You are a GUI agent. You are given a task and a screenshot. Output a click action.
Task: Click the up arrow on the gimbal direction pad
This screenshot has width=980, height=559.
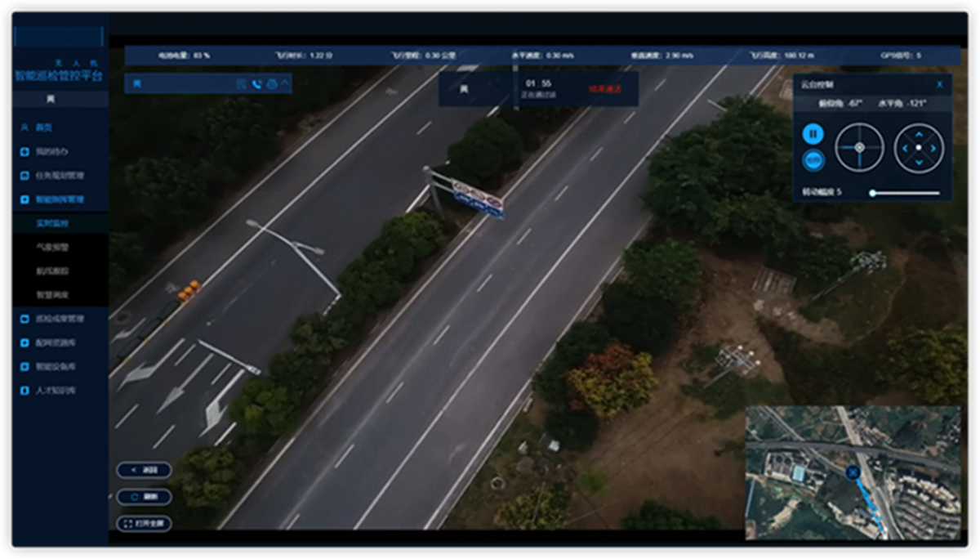pos(919,132)
